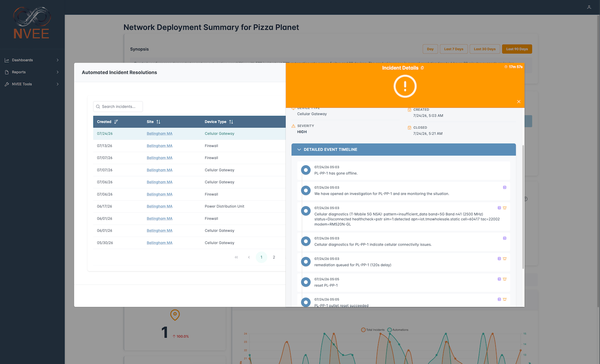Focus the Search incidents input field
This screenshot has height=364, width=600.
[x=118, y=106]
